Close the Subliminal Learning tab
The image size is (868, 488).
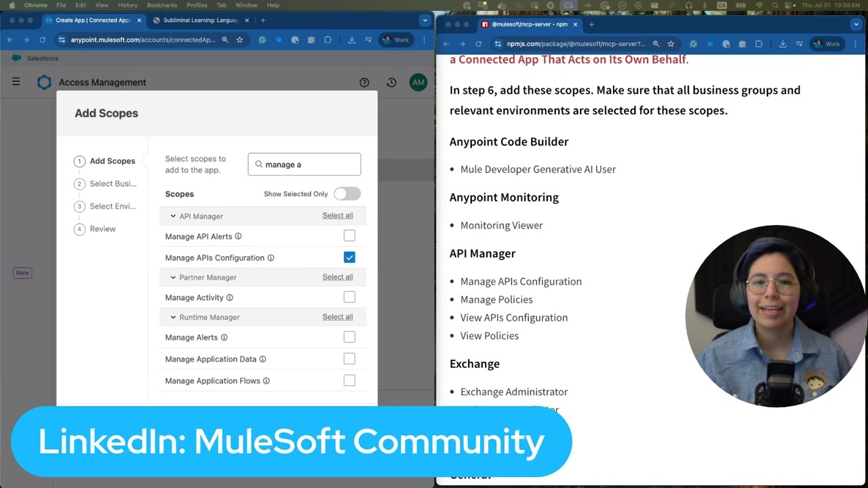(247, 20)
